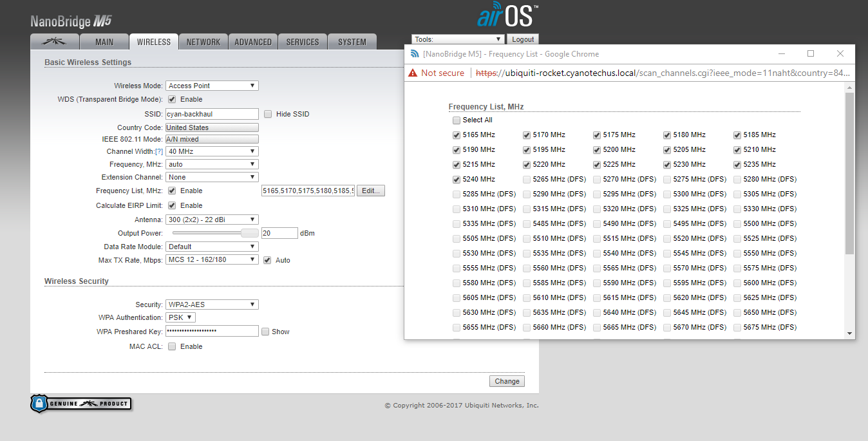
Task: Switch to the WIRELESS tab
Action: click(x=153, y=42)
